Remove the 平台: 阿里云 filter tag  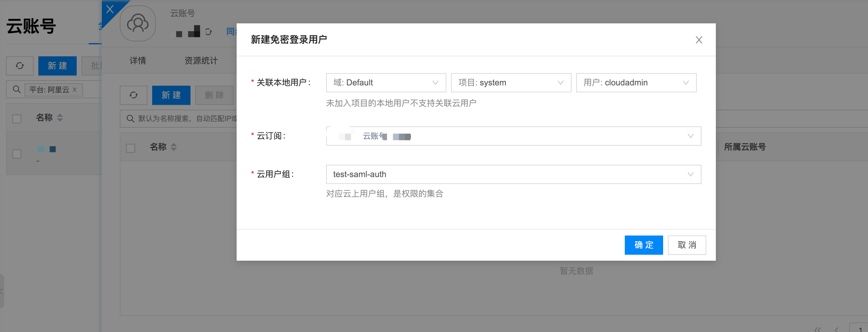(75, 90)
